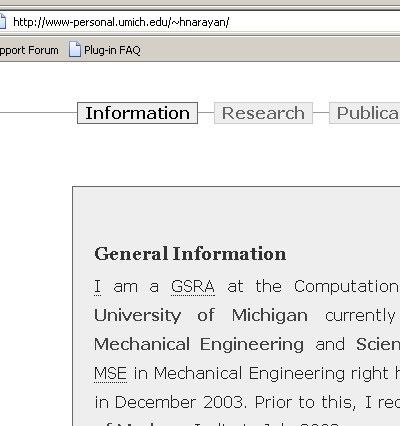This screenshot has width=400, height=426.
Task: Click the underlined "I" at paragraph start
Action: 97,287
